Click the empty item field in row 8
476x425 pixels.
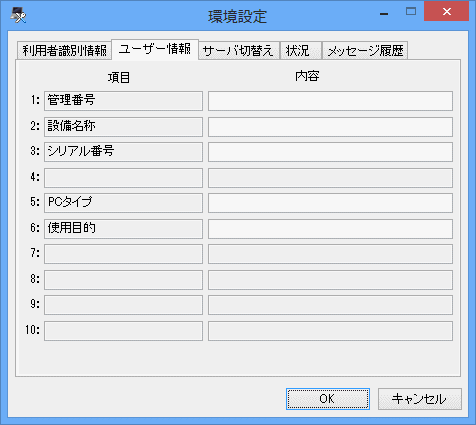pos(123,280)
